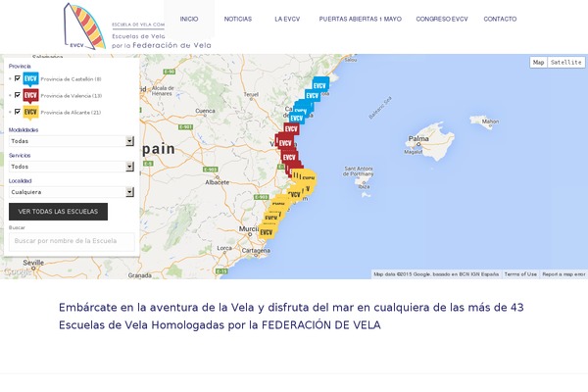Select topmost red EVCV map marker
Screen dimensions: 588x392
(x=291, y=128)
